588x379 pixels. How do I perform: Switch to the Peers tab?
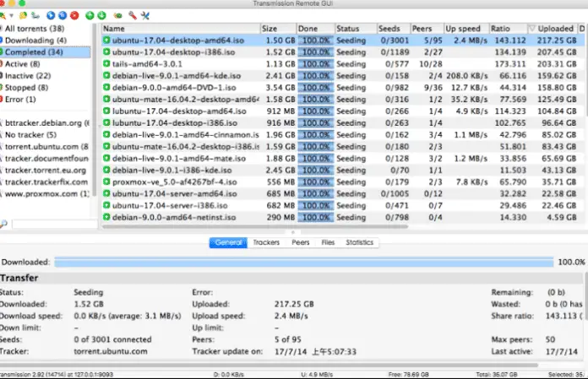pyautogui.click(x=301, y=242)
